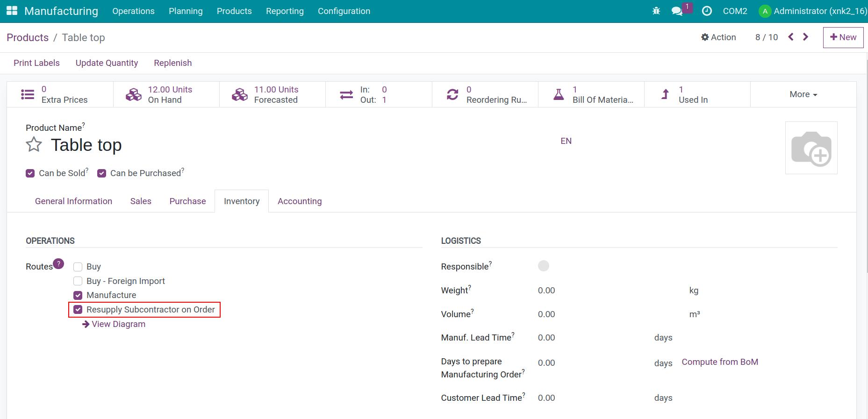Click the New record button
Screen dimensions: 868x419
coord(843,37)
